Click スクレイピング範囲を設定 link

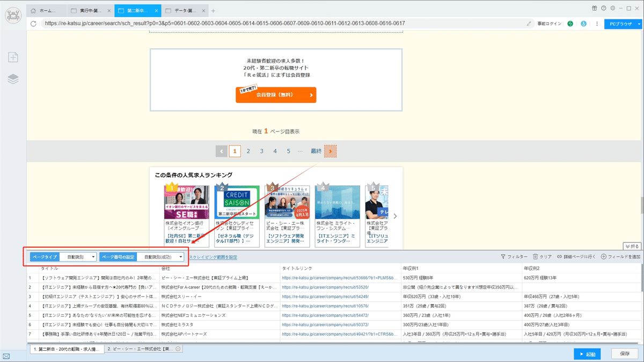[x=213, y=257]
